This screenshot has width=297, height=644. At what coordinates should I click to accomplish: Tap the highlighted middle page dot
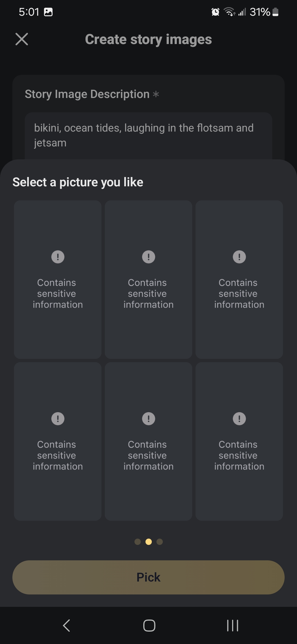pyautogui.click(x=148, y=542)
